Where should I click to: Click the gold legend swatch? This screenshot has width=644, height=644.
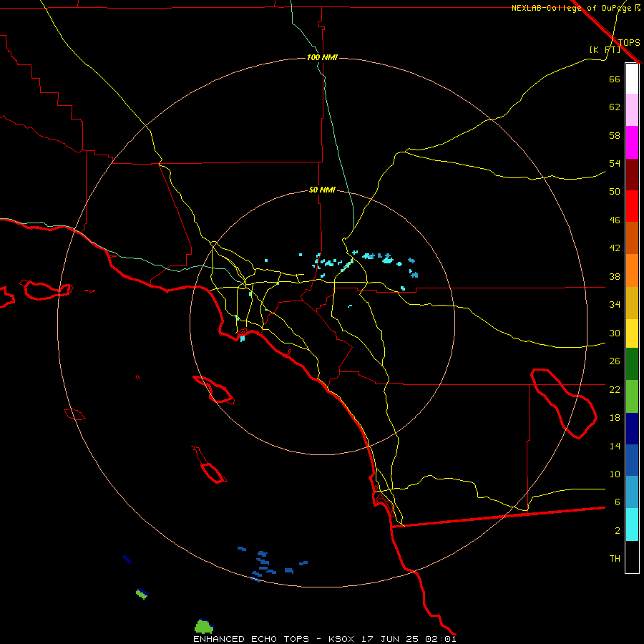tap(632, 303)
